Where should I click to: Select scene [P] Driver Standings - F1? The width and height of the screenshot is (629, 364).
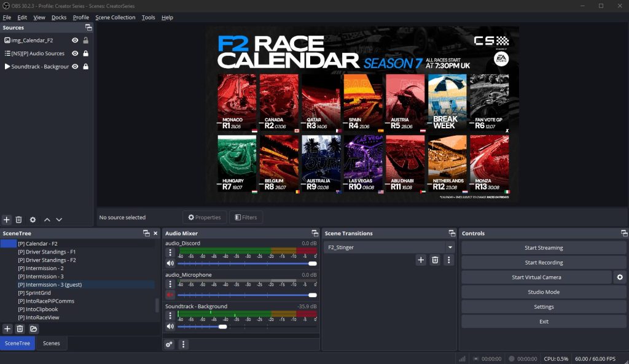tap(47, 252)
